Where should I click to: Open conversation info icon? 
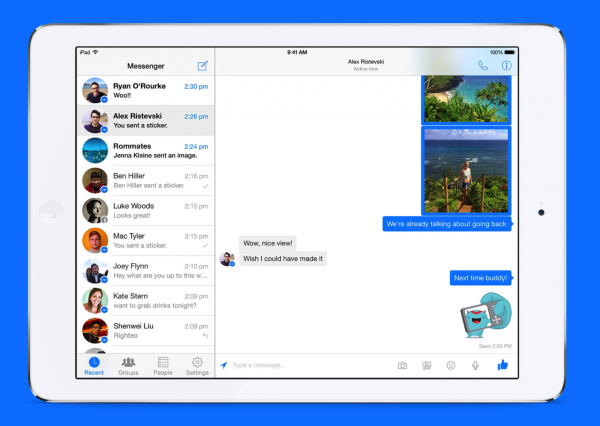[x=506, y=66]
